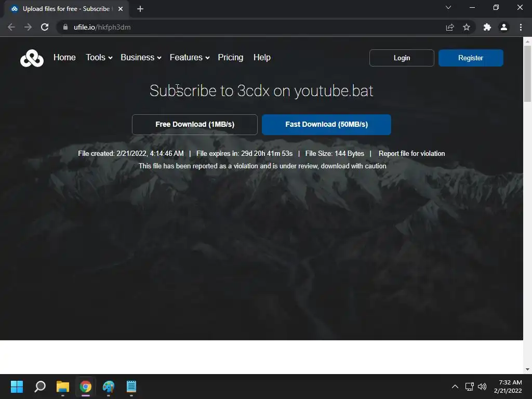Click the violation under review warning text
Viewport: 532px width, 399px height.
[262, 166]
